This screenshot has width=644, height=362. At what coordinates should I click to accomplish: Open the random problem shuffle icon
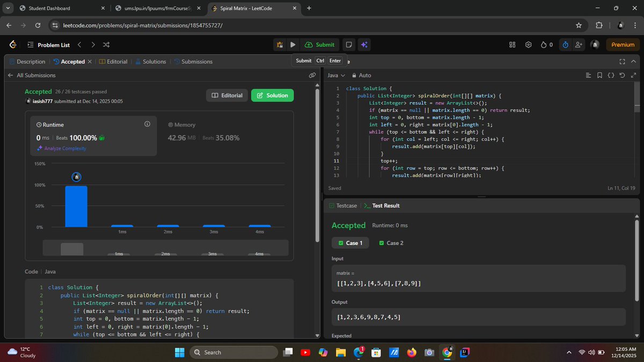coord(106,45)
